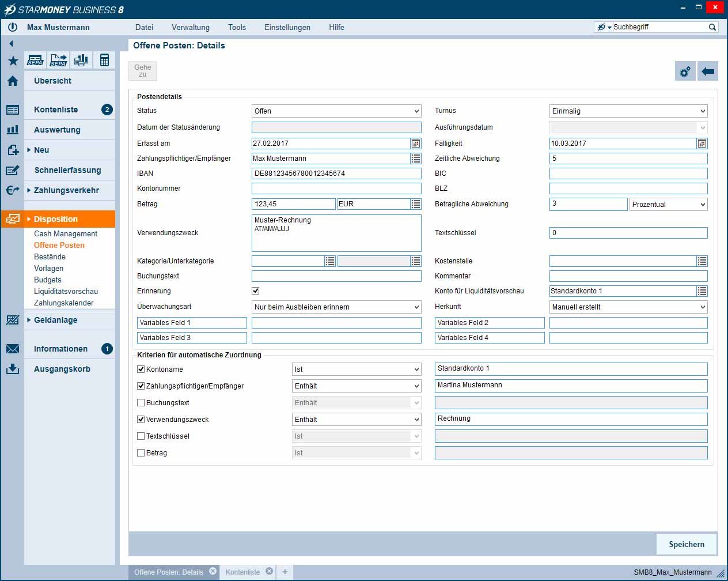Click the Speichern button
This screenshot has width=728, height=581.
pyautogui.click(x=686, y=544)
